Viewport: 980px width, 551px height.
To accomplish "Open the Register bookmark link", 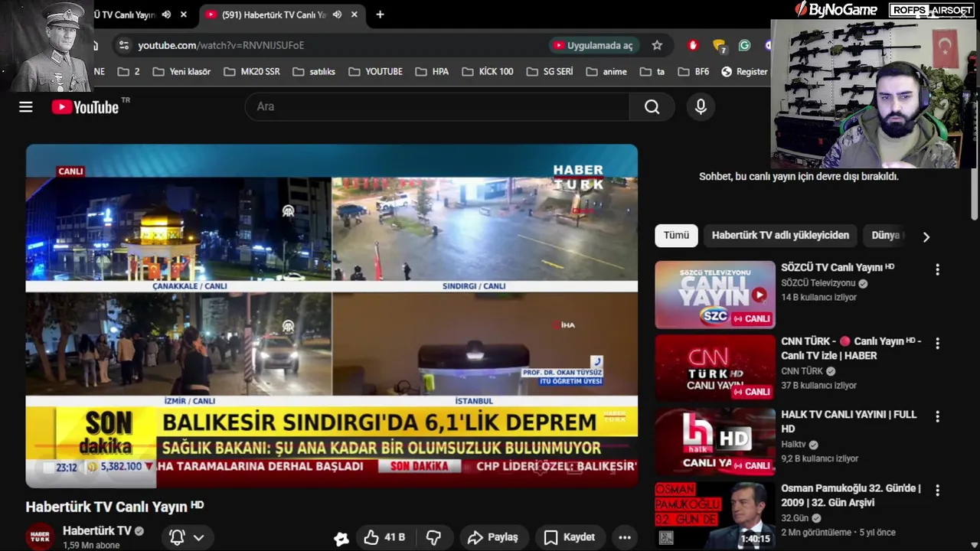I will 743,71.
